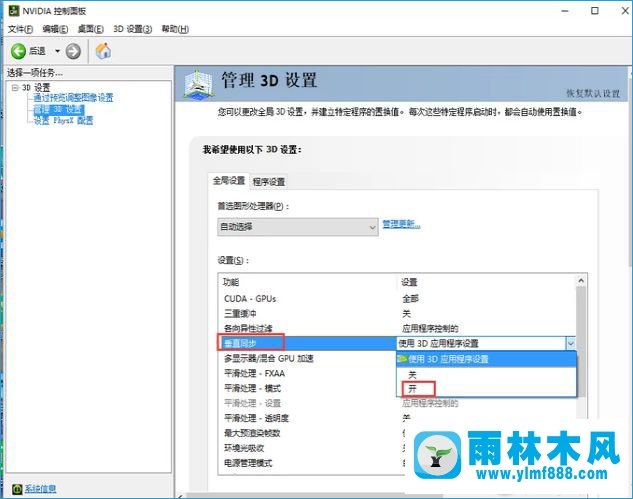Screen dimensions: 633x499
Task: Open 系统信息 link
Action: pyautogui.click(x=40, y=489)
